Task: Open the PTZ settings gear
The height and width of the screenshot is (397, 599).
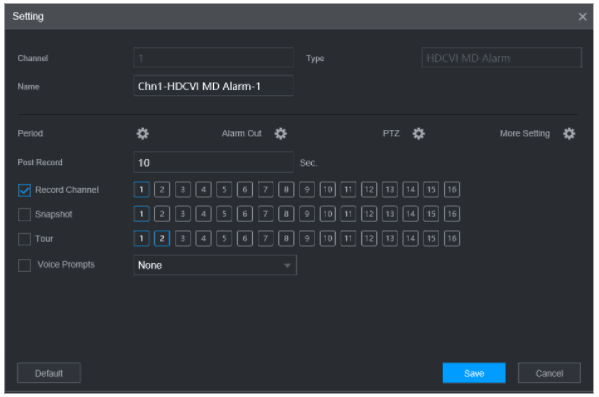Action: (418, 134)
